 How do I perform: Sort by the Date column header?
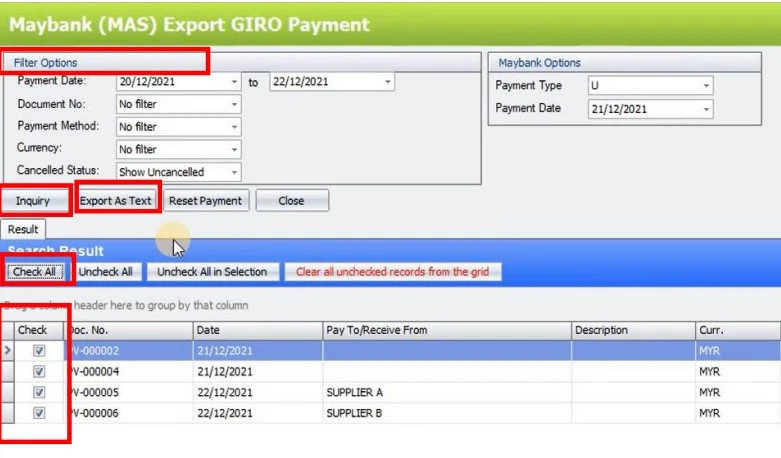258,331
